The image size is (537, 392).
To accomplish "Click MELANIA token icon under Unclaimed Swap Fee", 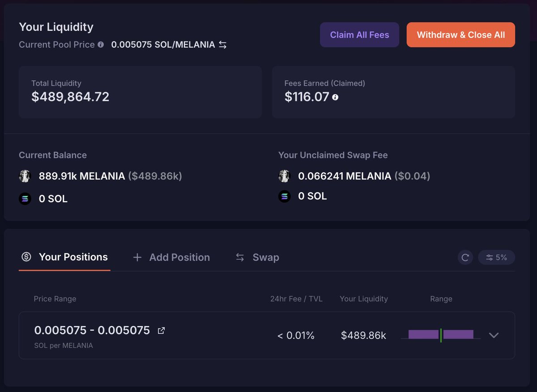I will tap(284, 176).
